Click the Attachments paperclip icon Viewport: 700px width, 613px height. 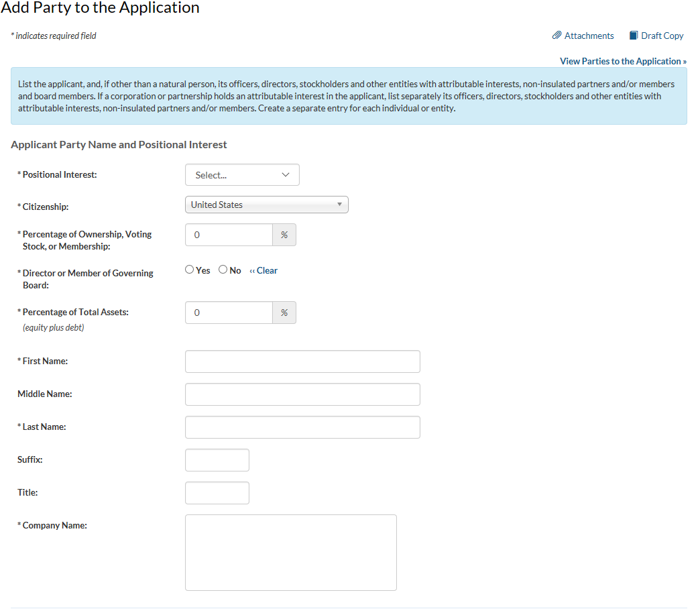(557, 36)
